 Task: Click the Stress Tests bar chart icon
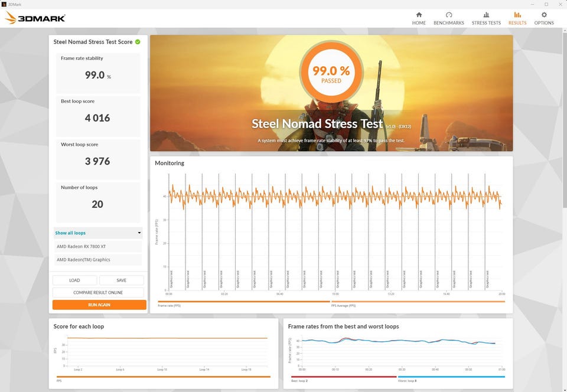486,15
